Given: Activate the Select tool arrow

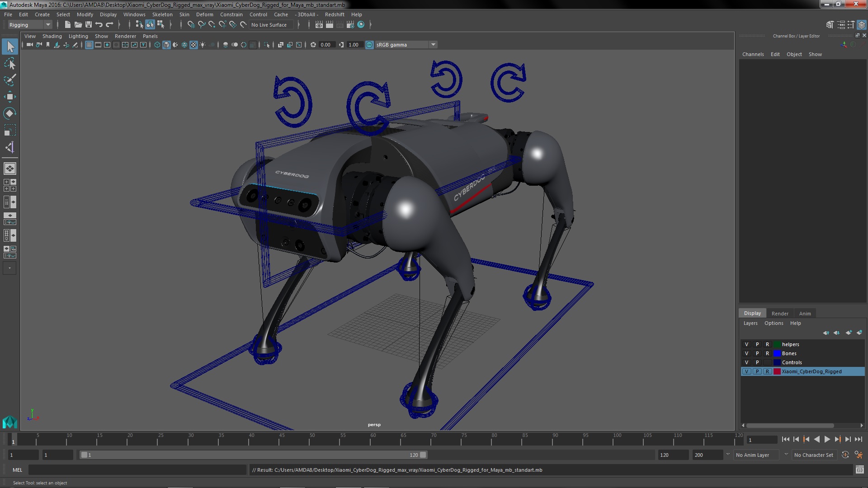Looking at the screenshot, I should (10, 47).
